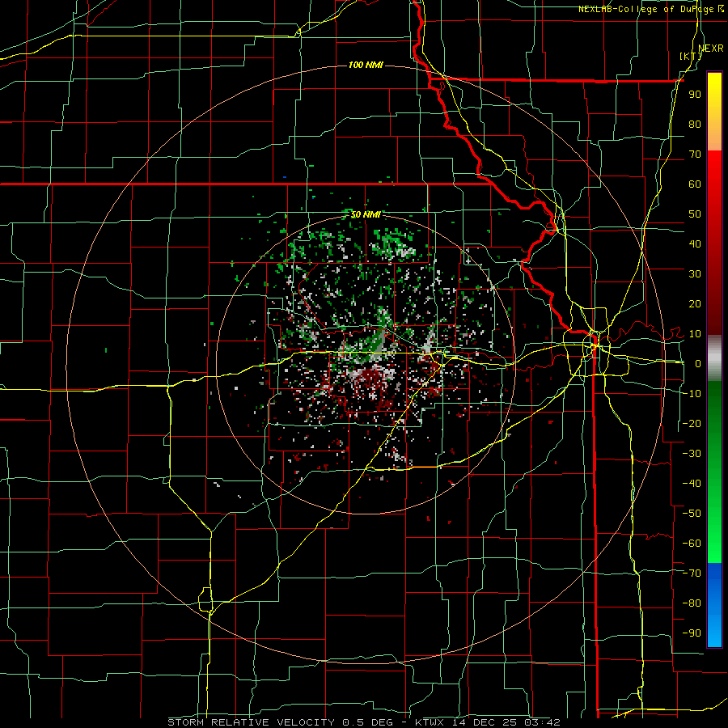728x728 pixels.
Task: Click the -20 value on velocity scale
Action: pos(692,423)
